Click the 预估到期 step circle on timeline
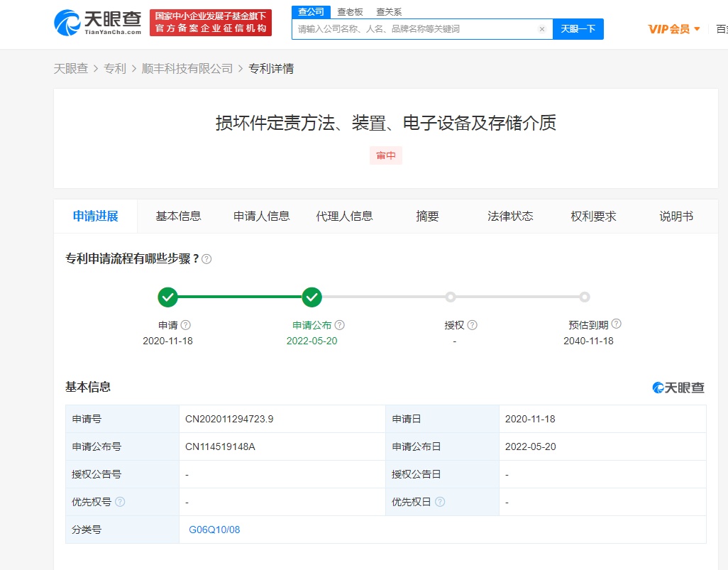This screenshot has height=570, width=728. (585, 297)
